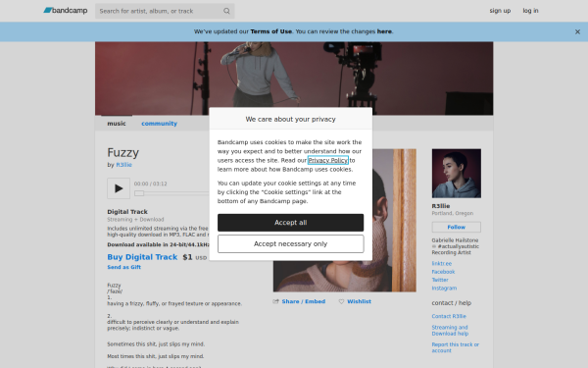Click the Wishlist heart icon
Viewport: 588px width, 368px height.
(x=341, y=301)
